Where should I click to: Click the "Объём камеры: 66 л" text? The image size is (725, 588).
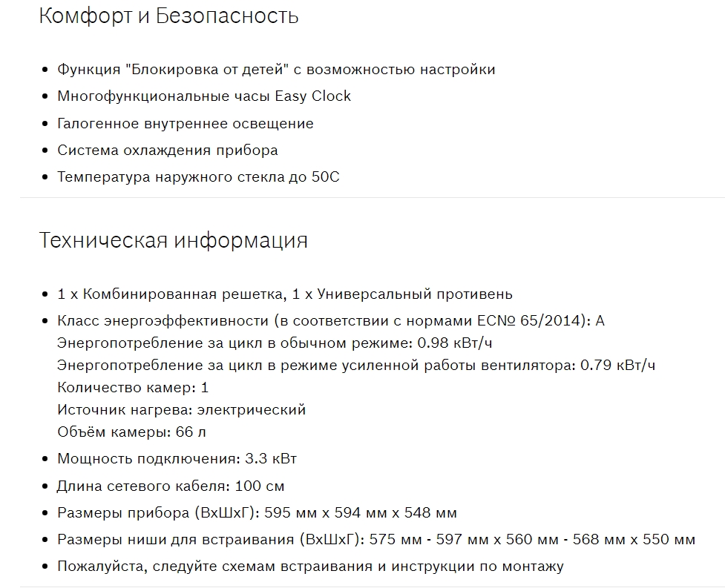point(131,432)
